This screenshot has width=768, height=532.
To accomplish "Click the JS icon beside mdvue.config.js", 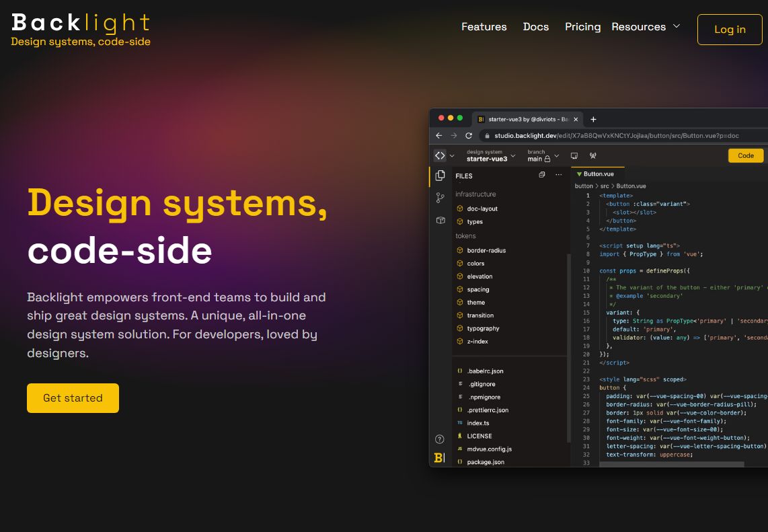I will tap(459, 449).
